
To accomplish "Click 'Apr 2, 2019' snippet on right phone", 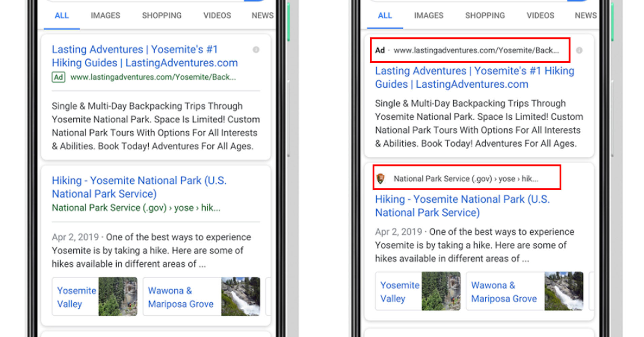I will [475, 245].
